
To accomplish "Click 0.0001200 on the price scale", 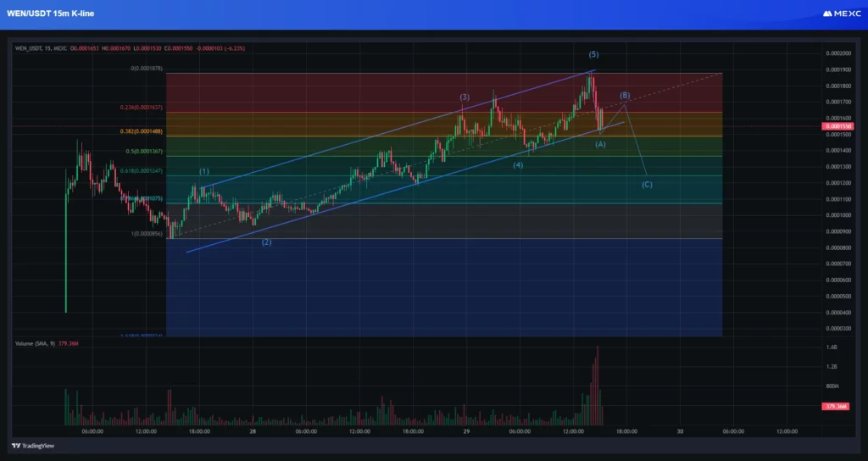I will click(838, 183).
